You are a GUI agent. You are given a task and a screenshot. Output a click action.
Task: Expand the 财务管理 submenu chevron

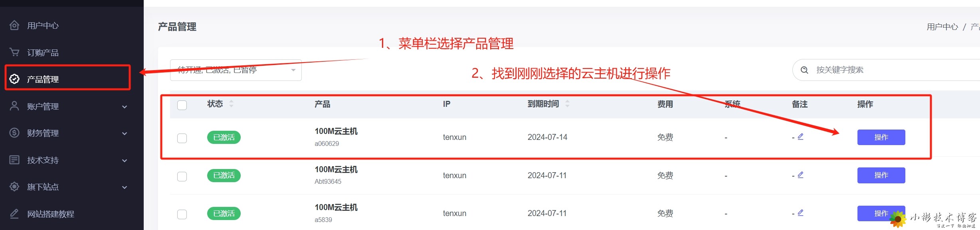tap(125, 134)
